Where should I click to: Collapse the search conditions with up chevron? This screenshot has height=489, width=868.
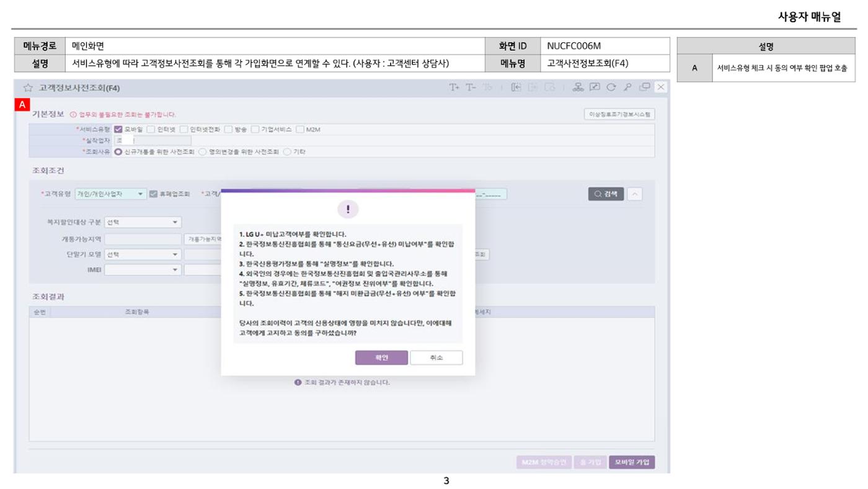(x=635, y=194)
